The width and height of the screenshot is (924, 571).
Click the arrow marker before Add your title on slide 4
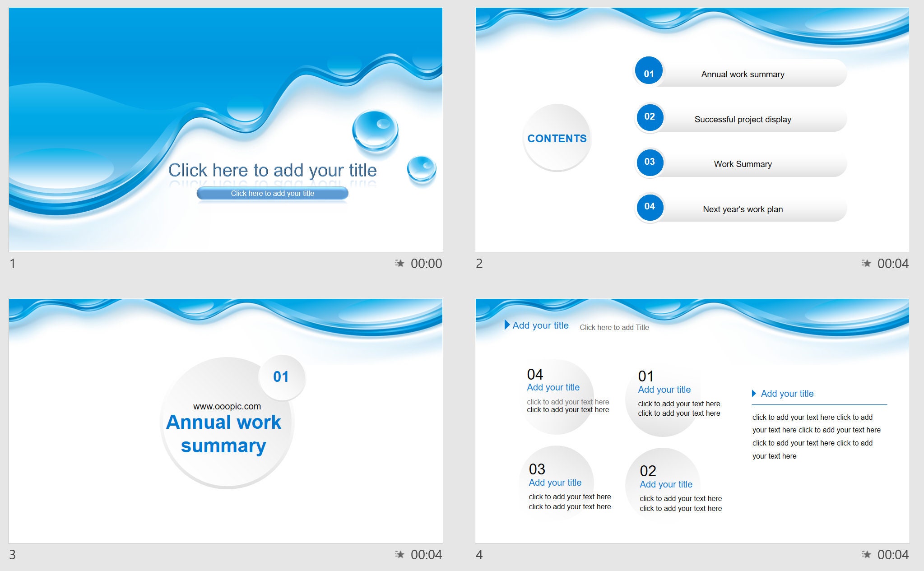tap(506, 325)
